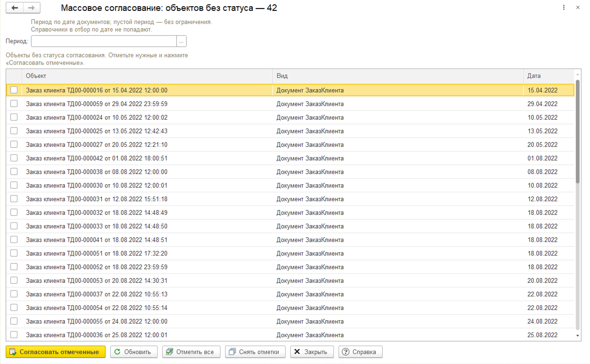Tick checkbox for order ТД00-000059

(14, 104)
